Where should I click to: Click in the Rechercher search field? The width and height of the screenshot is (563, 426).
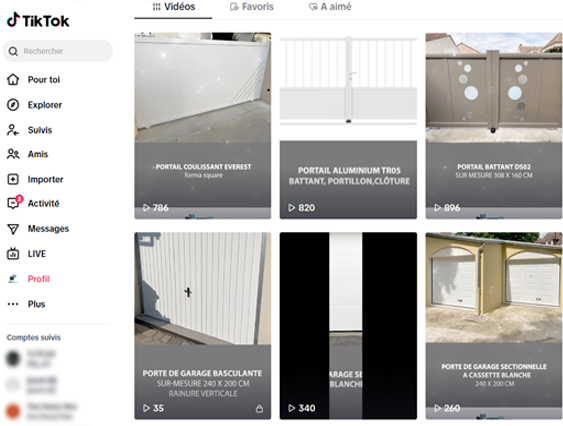pyautogui.click(x=58, y=51)
